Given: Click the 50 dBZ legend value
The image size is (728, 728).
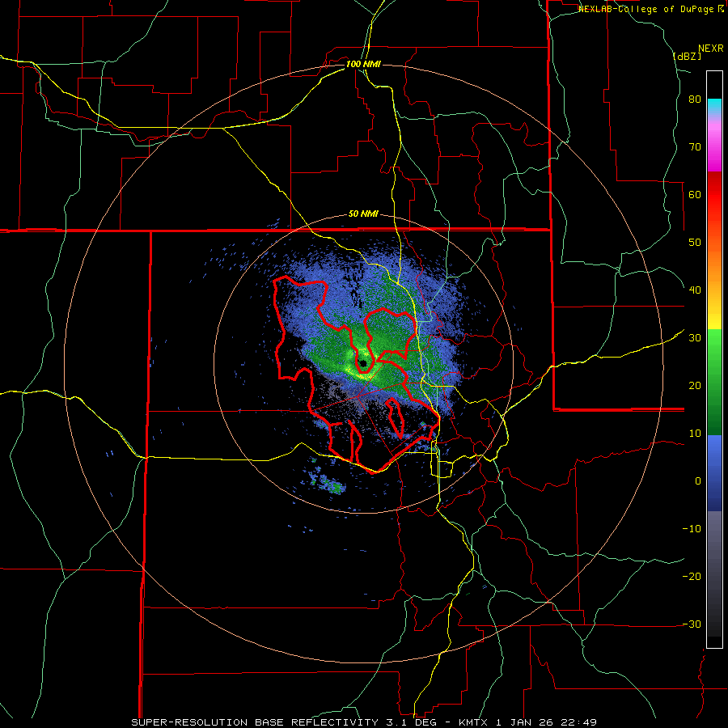Looking at the screenshot, I should (x=695, y=243).
